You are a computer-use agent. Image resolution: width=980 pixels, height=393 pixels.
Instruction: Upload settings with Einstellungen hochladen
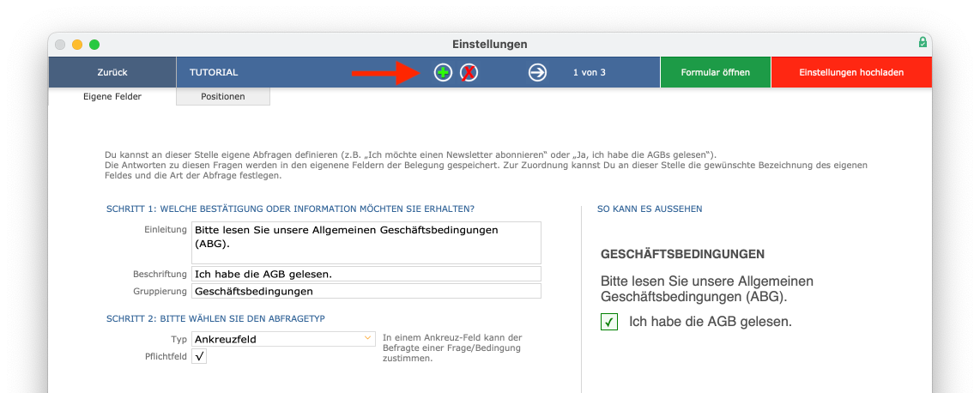point(850,73)
